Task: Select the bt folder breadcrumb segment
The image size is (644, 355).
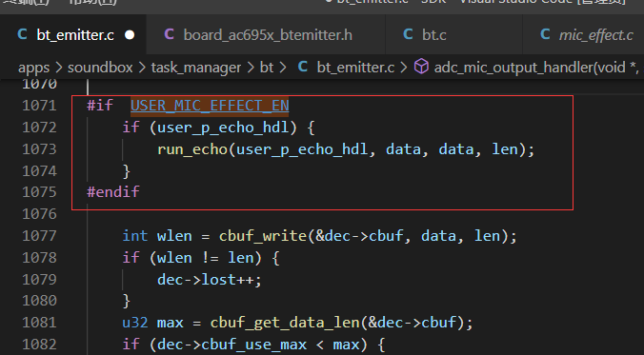Action: [267, 68]
